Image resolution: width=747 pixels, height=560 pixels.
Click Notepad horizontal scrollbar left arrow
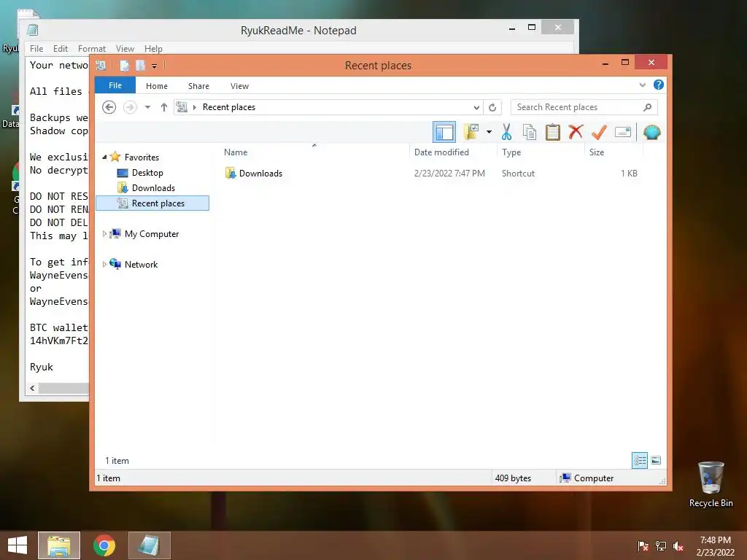pyautogui.click(x=32, y=388)
